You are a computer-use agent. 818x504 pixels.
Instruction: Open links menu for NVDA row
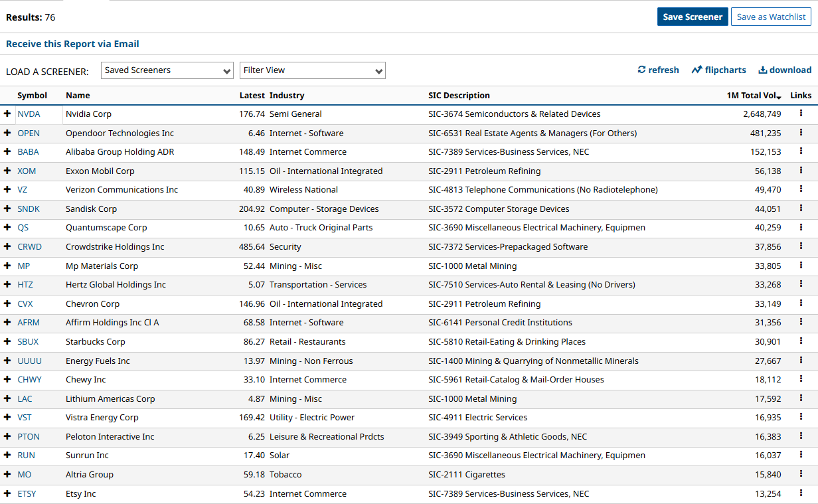pyautogui.click(x=801, y=114)
